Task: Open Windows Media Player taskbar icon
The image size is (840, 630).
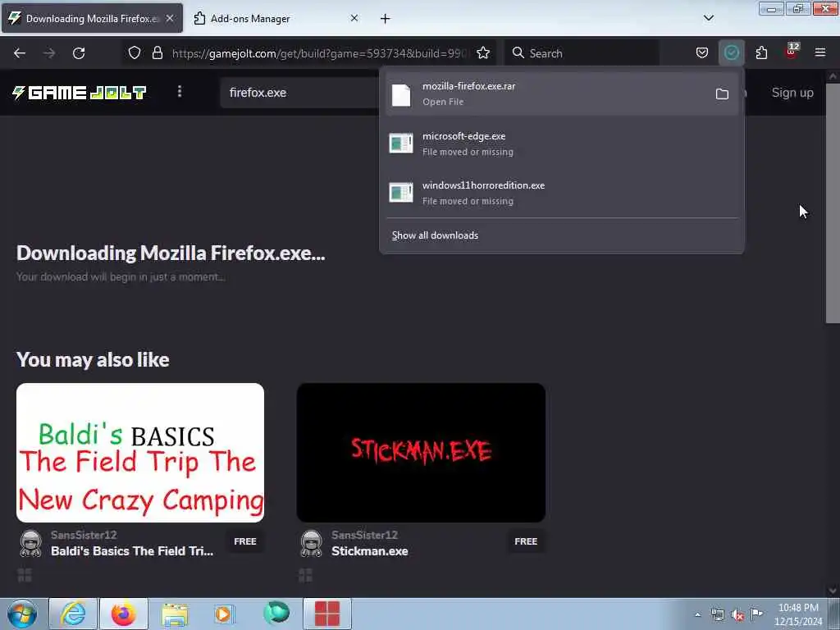Action: pyautogui.click(x=223, y=614)
